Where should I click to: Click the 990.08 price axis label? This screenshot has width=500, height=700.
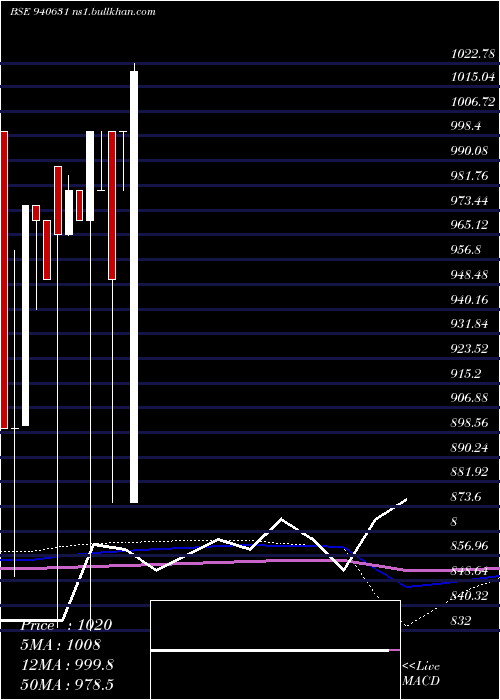pos(470,151)
